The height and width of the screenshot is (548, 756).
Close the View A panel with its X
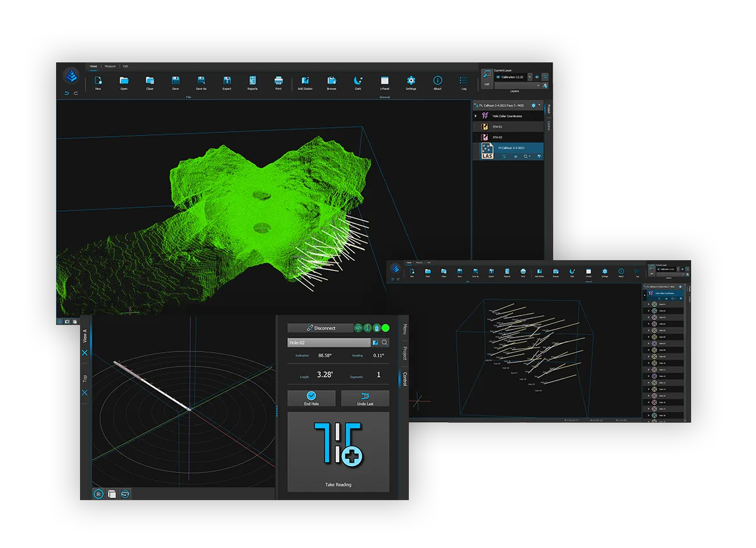coord(85,353)
